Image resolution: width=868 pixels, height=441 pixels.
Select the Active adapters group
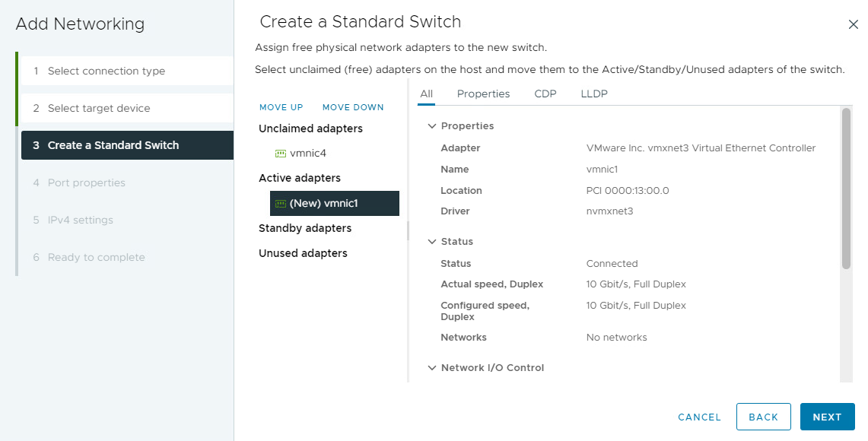[x=300, y=178]
